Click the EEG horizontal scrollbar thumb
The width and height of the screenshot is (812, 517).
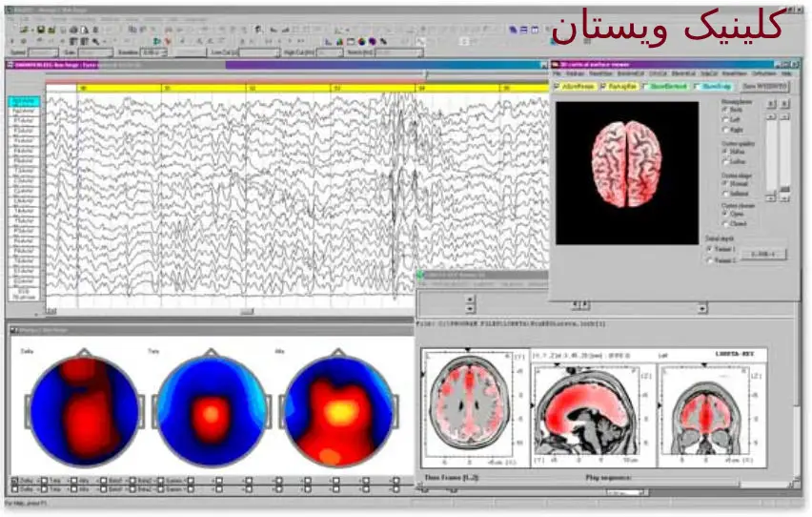(248, 312)
